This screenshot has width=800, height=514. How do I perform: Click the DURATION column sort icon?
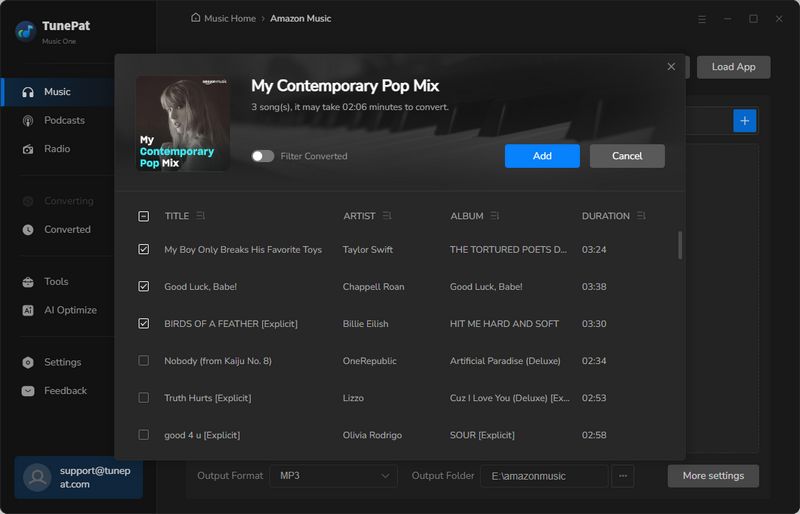[x=641, y=216]
